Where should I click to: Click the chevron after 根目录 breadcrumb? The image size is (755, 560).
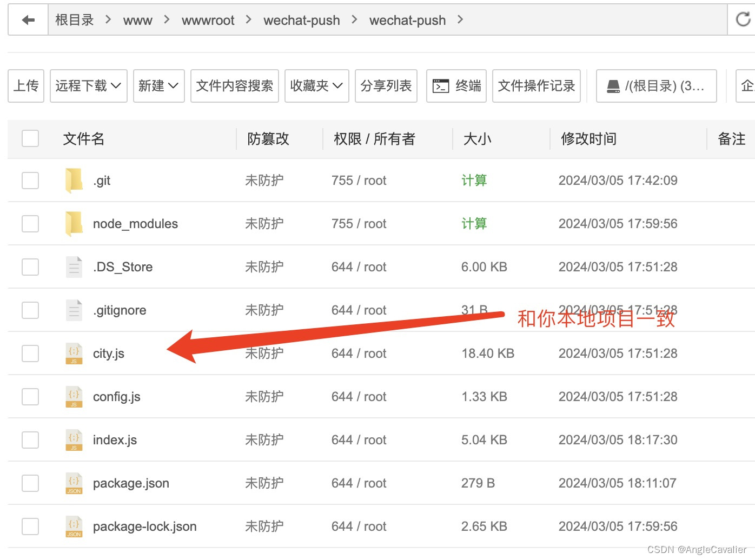(x=108, y=19)
